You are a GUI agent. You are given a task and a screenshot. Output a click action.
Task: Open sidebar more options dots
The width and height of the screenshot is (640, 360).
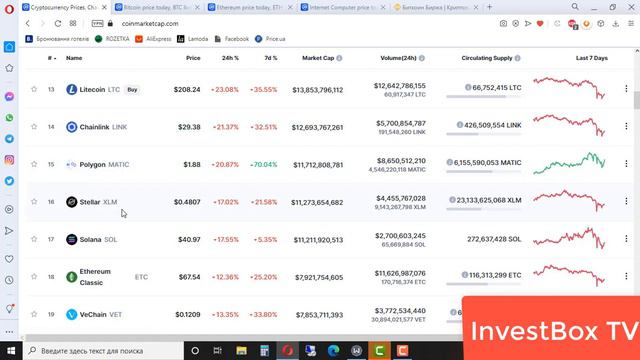[x=9, y=332]
